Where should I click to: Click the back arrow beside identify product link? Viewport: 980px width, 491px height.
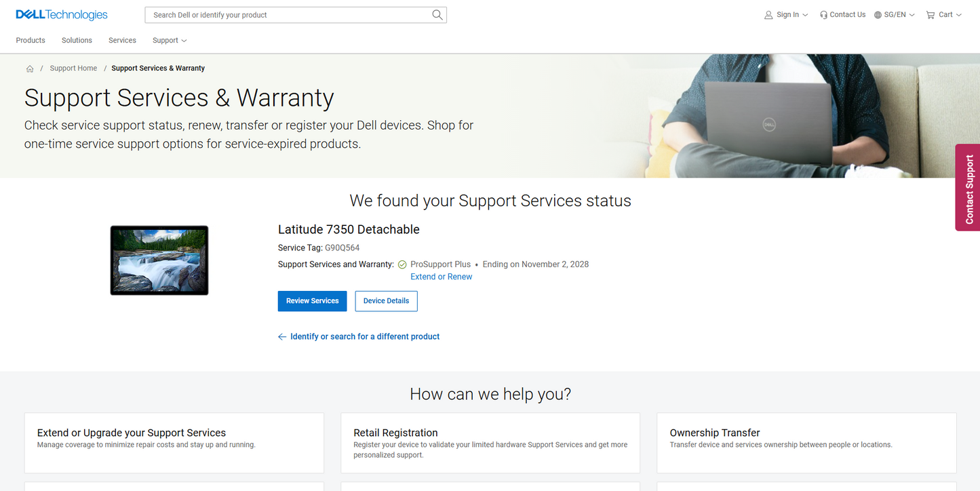[x=282, y=336]
